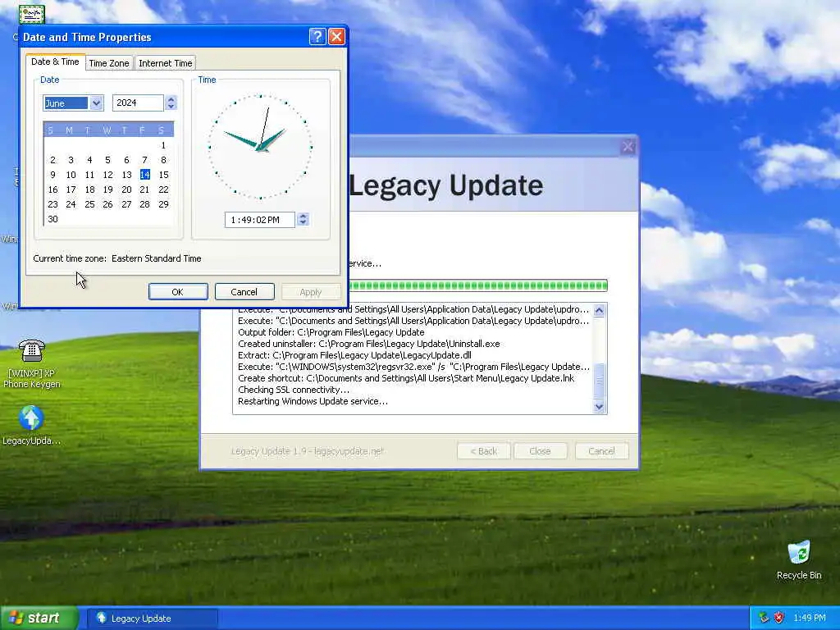The image size is (840, 630).
Task: Click OK in Date and Time Properties
Action: pyautogui.click(x=178, y=292)
